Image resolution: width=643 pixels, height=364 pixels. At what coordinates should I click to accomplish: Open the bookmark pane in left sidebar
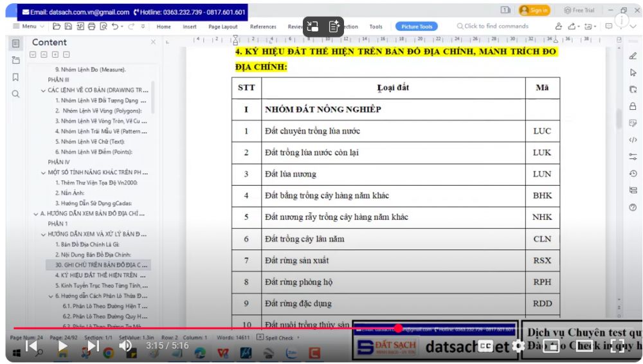(x=15, y=77)
